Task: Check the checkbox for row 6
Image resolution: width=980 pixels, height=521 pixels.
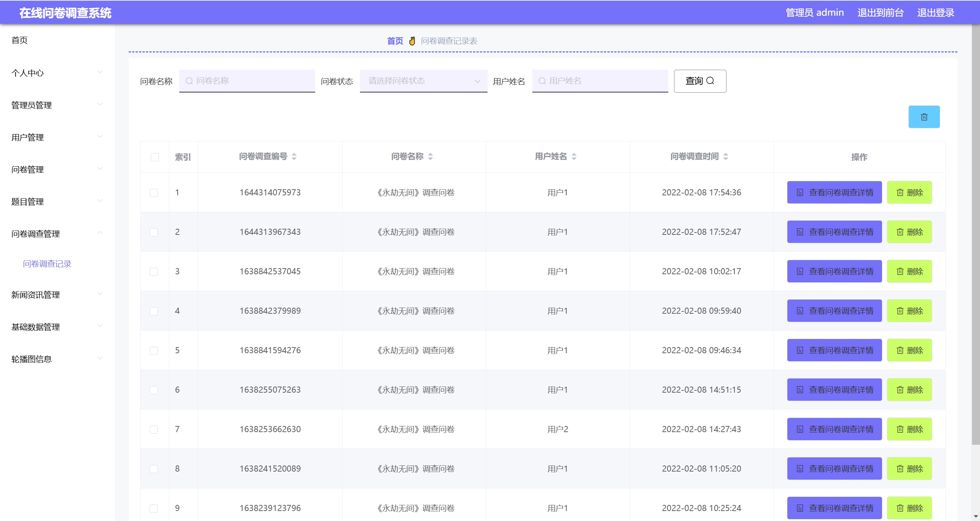Action: pyautogui.click(x=154, y=390)
